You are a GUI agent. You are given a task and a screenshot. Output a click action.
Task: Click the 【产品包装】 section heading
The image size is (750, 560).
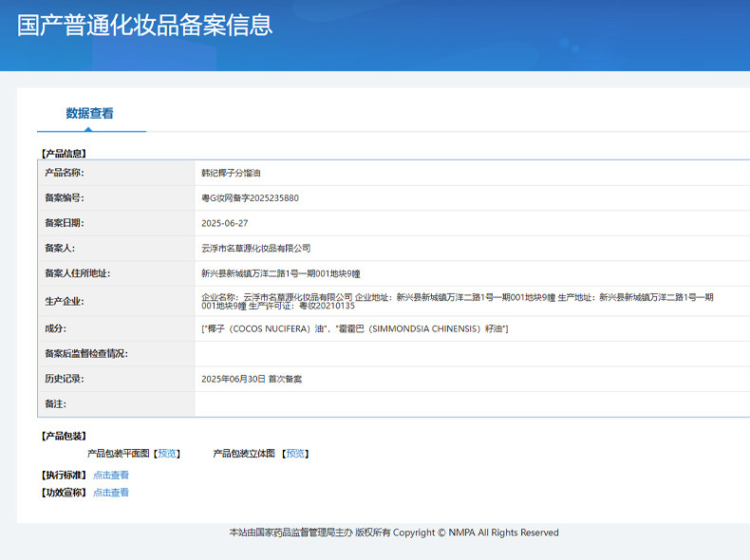(63, 436)
